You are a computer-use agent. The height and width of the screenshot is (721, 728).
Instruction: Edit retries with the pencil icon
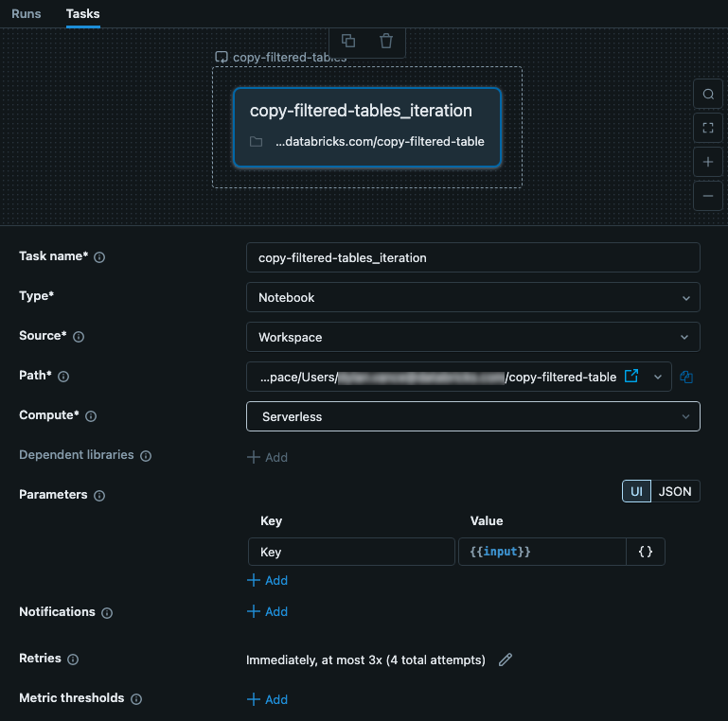click(506, 659)
